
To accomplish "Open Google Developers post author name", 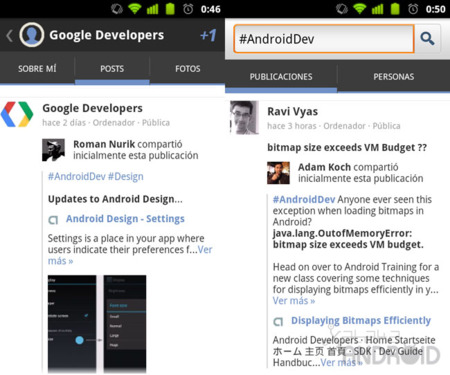I will [92, 108].
